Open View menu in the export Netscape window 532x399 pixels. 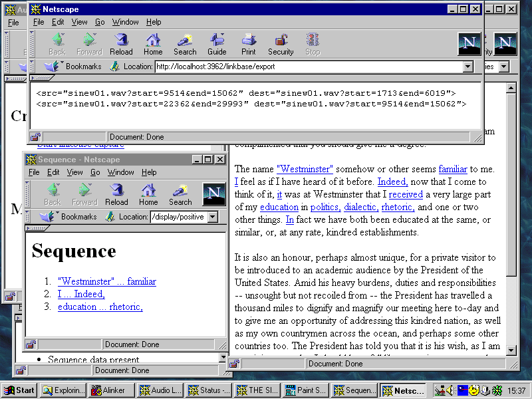pyautogui.click(x=79, y=22)
